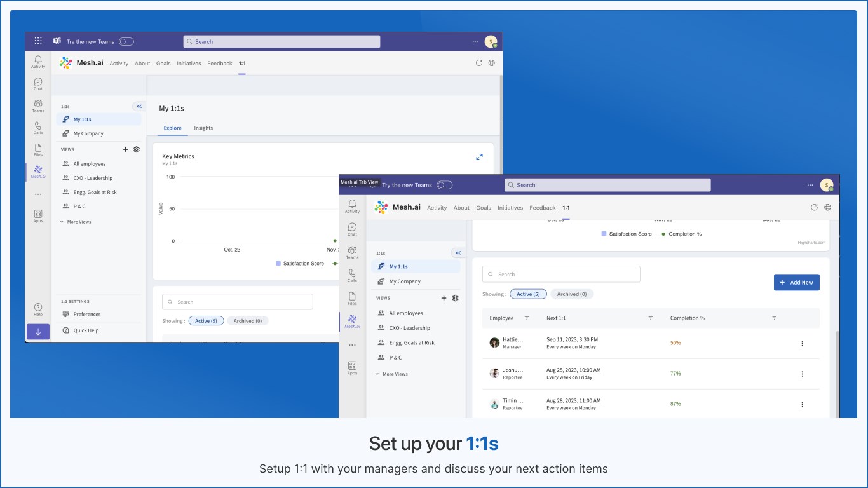This screenshot has width=868, height=488.
Task: Select All employees view in front window
Action: (406, 313)
